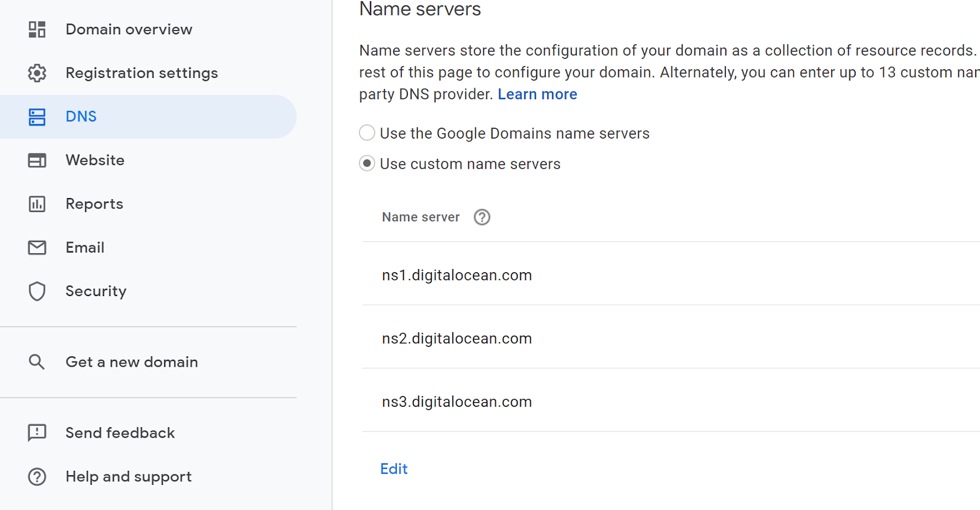This screenshot has width=980, height=510.
Task: Click the Email envelope icon
Action: tap(37, 248)
